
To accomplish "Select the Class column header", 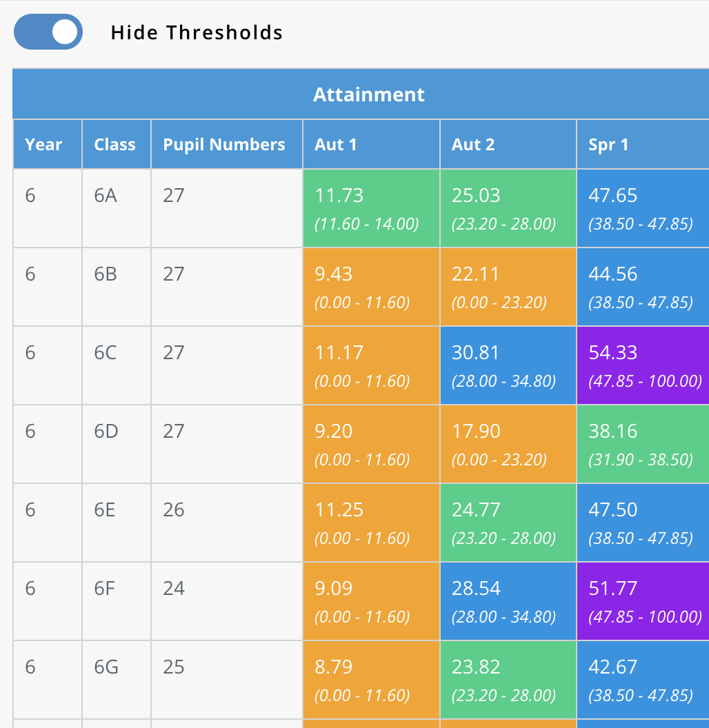I will 117,144.
